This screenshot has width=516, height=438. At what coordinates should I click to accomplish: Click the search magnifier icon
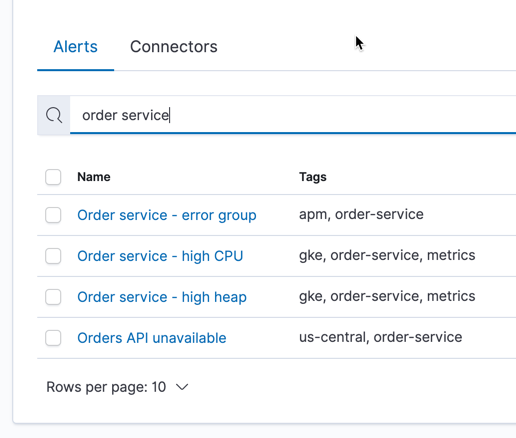(x=54, y=115)
